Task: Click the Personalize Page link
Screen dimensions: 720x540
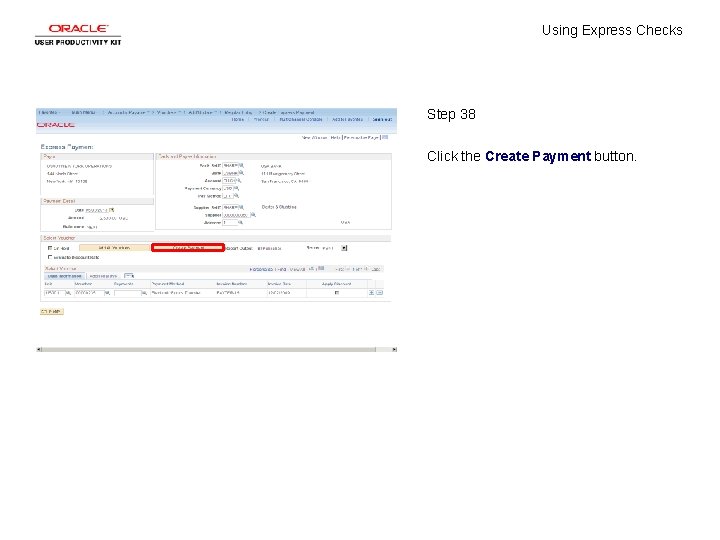Action: tap(361, 137)
